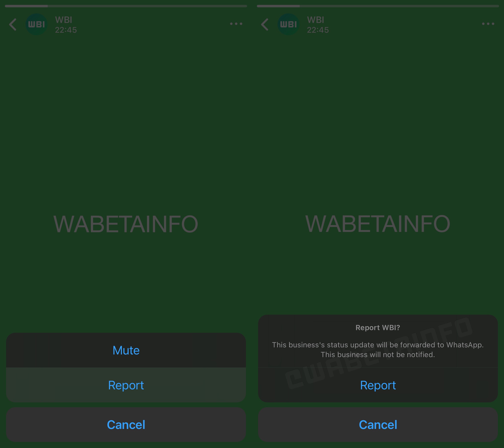Tap the 'Report WBI?' dialog title

pos(378,327)
